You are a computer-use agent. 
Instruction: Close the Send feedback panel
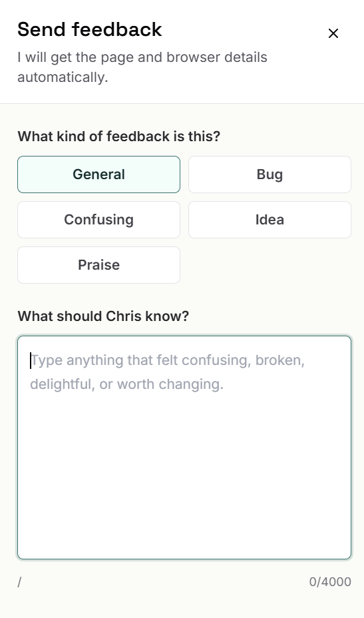click(x=333, y=33)
